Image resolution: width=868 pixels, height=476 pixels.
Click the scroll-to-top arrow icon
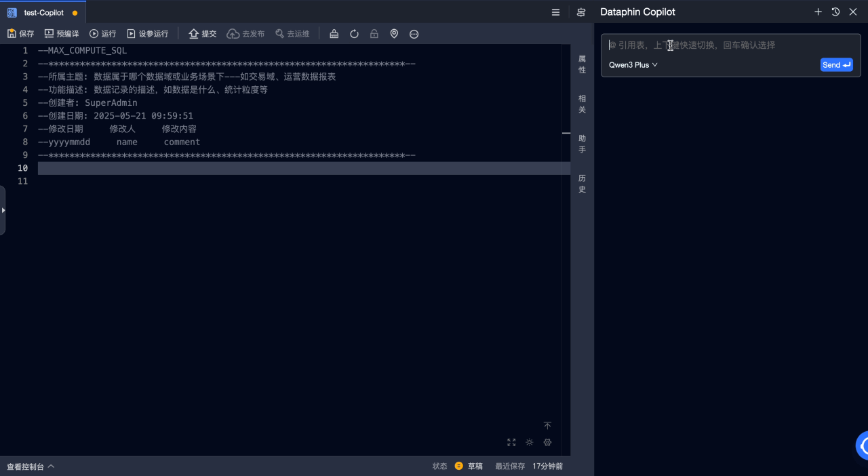pyautogui.click(x=547, y=426)
